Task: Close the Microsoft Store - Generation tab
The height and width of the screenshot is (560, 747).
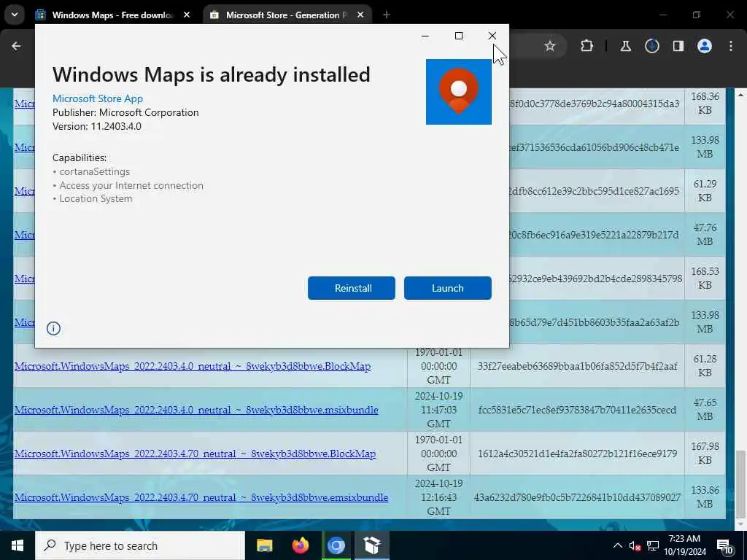Action: (360, 15)
